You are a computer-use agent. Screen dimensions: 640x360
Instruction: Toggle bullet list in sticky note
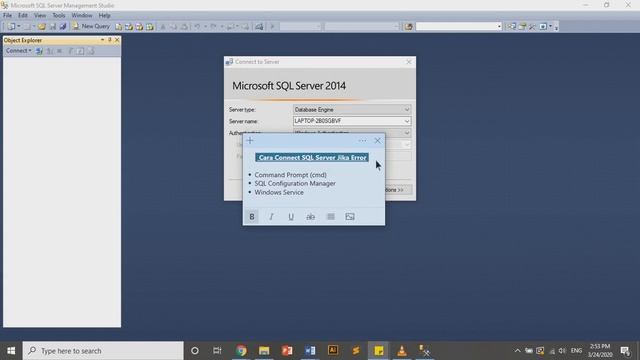click(x=331, y=217)
